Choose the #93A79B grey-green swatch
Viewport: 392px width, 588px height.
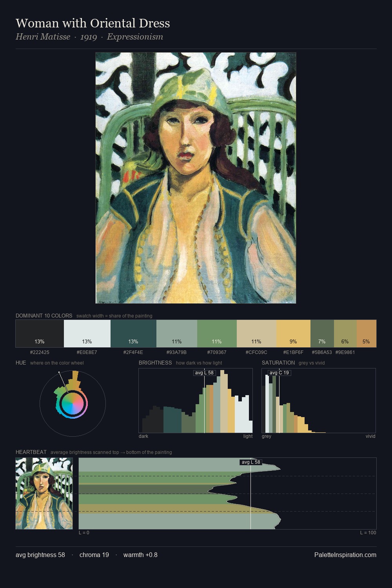coord(177,334)
